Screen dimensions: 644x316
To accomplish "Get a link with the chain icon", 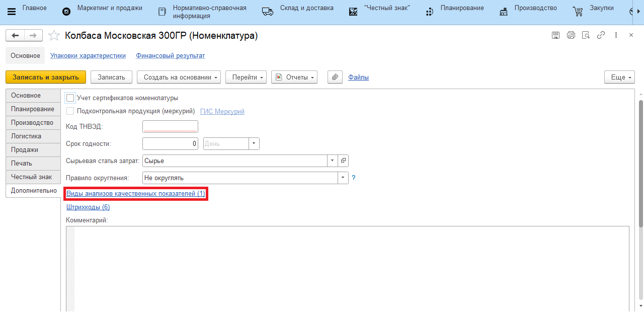I will point(601,35).
